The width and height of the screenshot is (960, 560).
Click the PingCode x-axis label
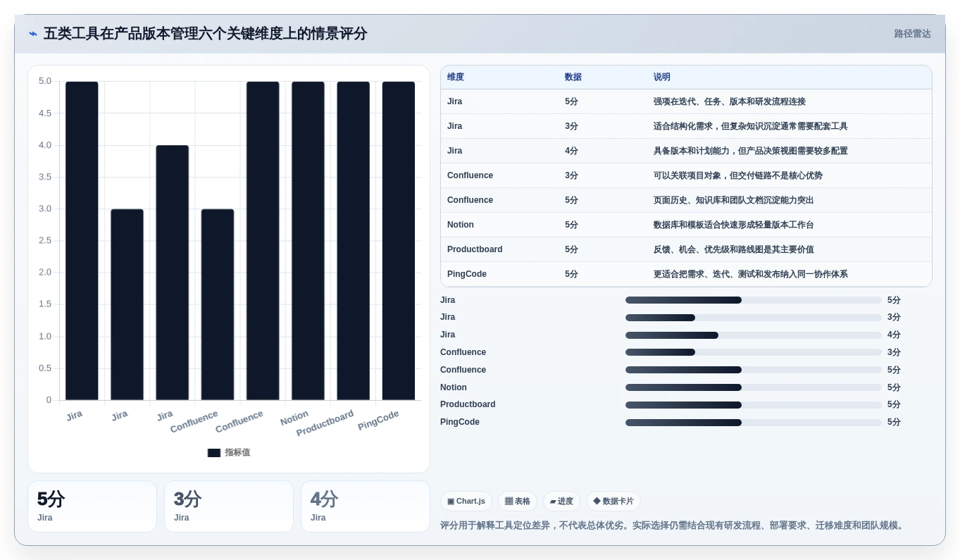pyautogui.click(x=378, y=421)
